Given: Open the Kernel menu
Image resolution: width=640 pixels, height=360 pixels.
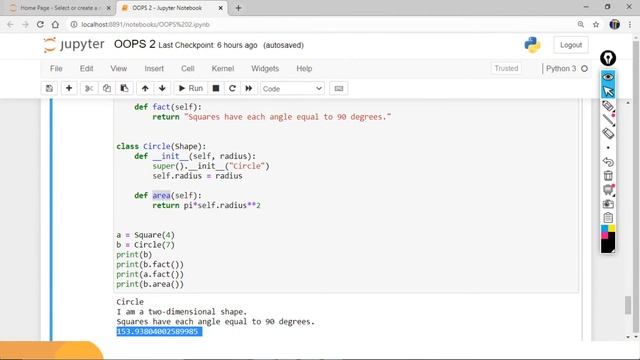Looking at the screenshot, I should (222, 69).
